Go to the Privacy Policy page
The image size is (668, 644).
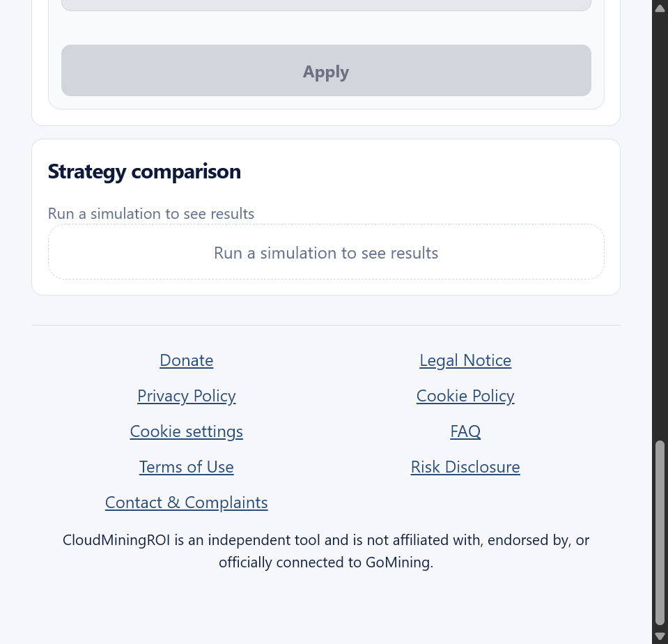tap(186, 396)
